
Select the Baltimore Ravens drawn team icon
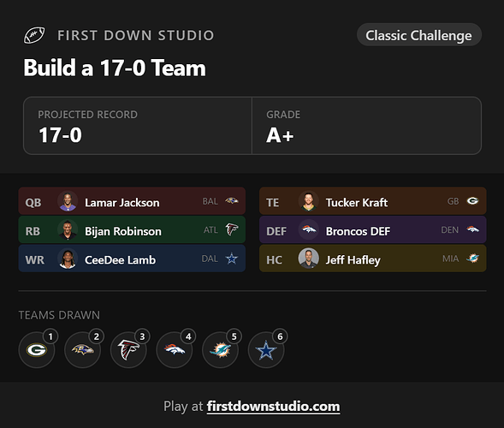point(83,350)
